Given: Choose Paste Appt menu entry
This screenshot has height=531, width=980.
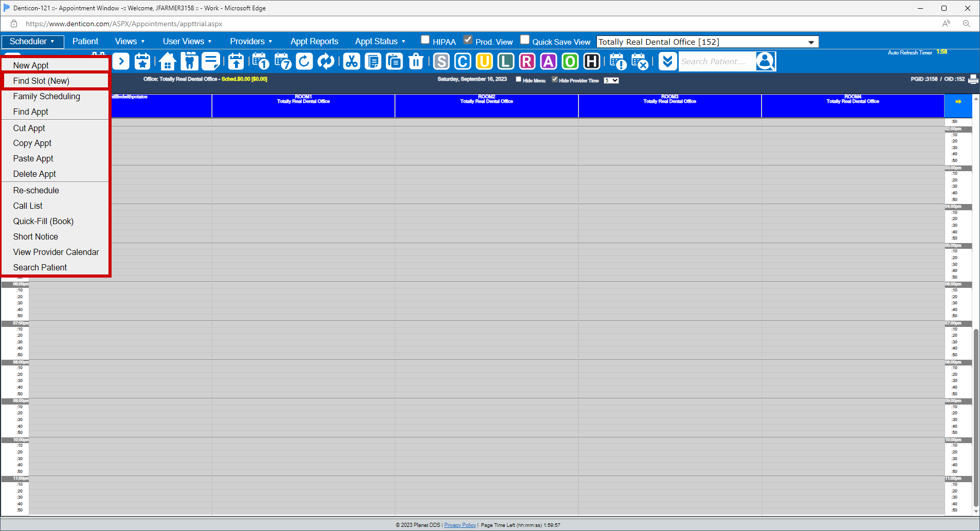Looking at the screenshot, I should (55, 158).
